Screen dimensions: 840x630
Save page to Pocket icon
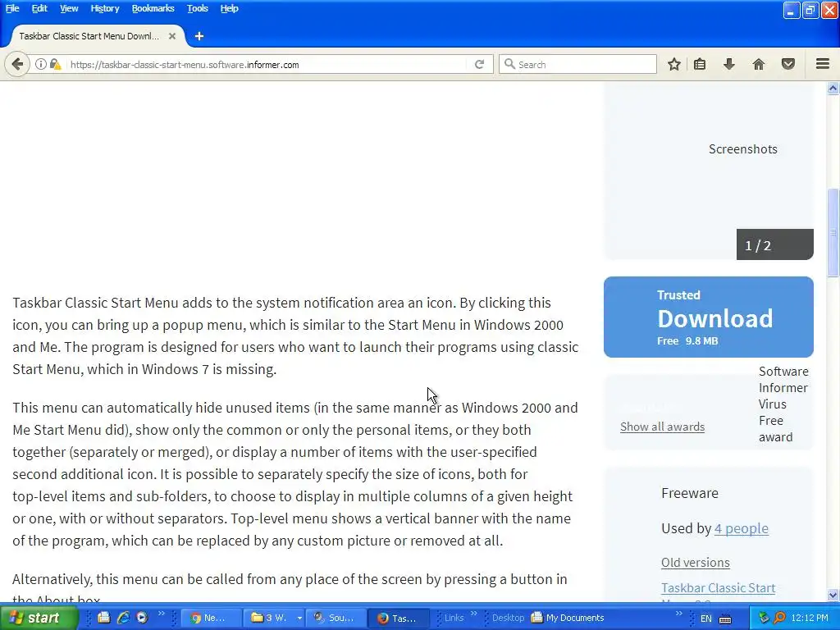coord(788,64)
